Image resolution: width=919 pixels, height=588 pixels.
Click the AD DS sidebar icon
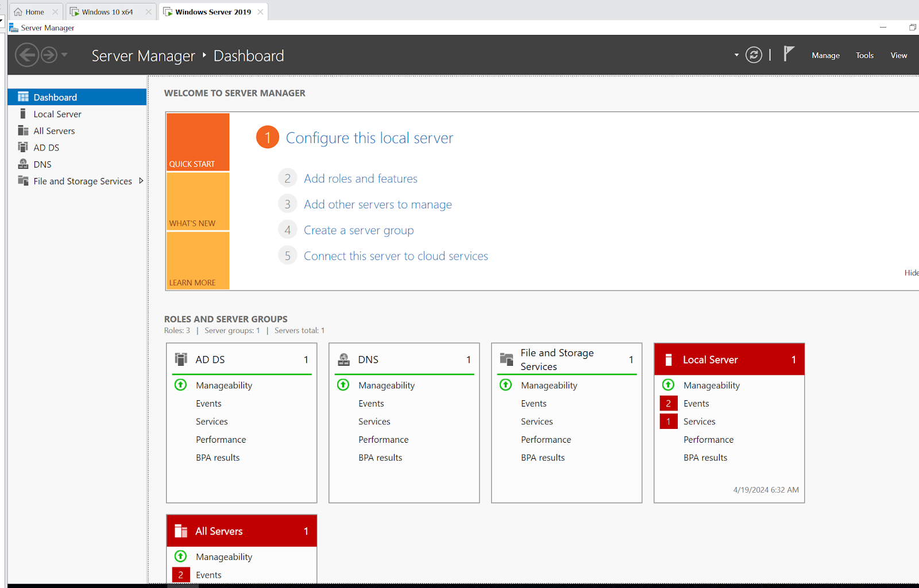23,147
